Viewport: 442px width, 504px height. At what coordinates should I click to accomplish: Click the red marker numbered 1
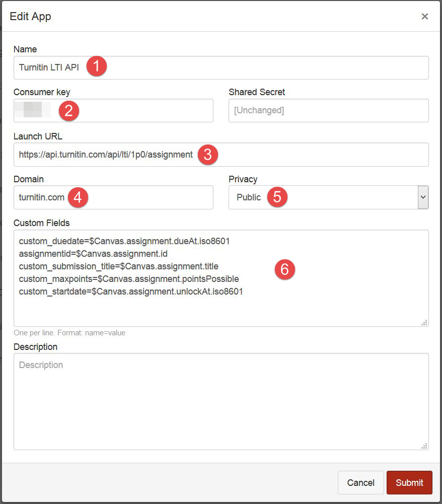[97, 66]
